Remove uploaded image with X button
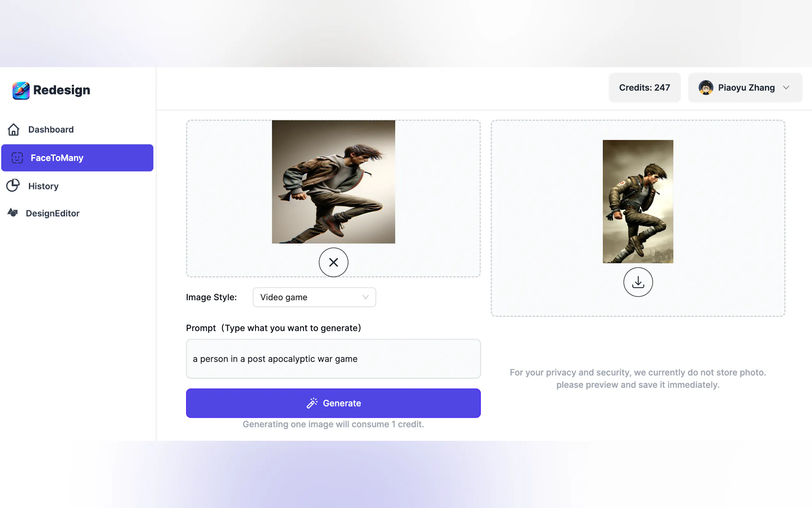Image resolution: width=812 pixels, height=508 pixels. point(333,262)
